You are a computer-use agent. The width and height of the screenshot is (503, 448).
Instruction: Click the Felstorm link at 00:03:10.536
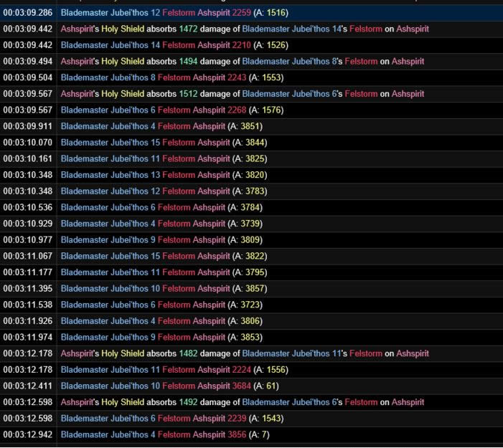[x=174, y=208]
